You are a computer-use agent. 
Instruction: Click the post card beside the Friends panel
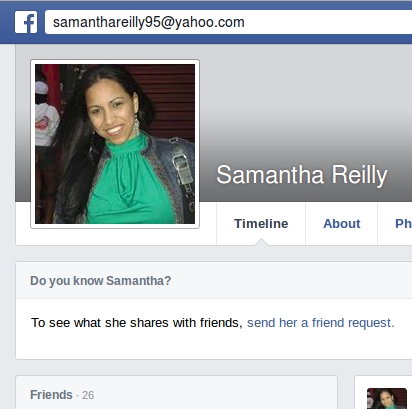(383, 393)
